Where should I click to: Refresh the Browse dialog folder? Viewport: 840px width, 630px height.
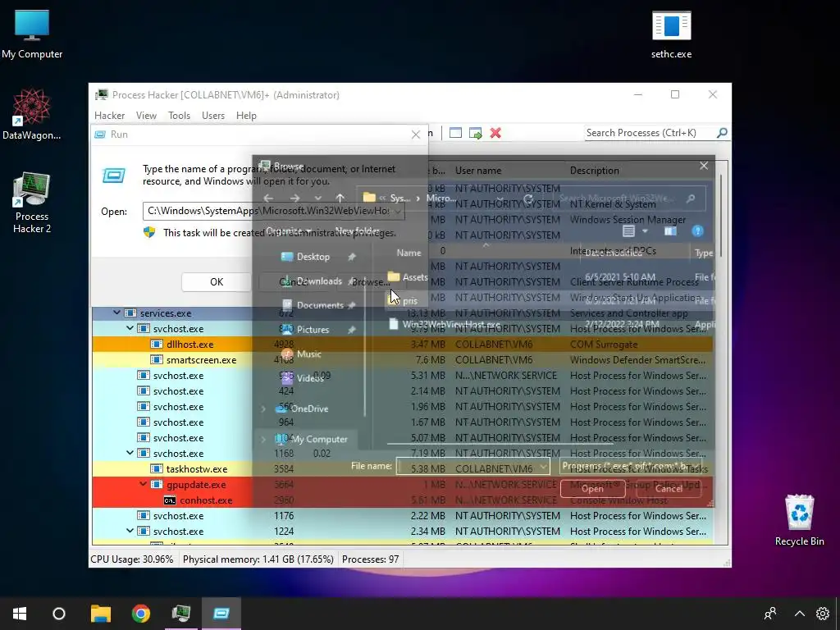tap(528, 199)
